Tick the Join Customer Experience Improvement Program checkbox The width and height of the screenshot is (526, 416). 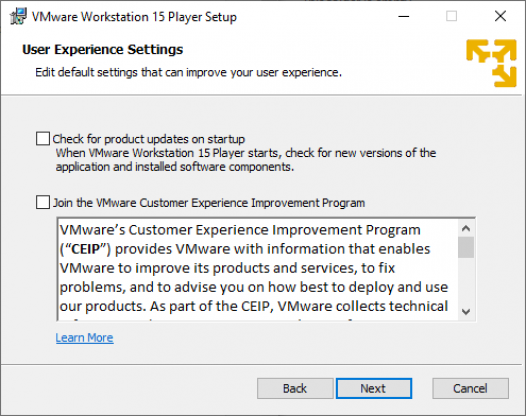(x=43, y=202)
